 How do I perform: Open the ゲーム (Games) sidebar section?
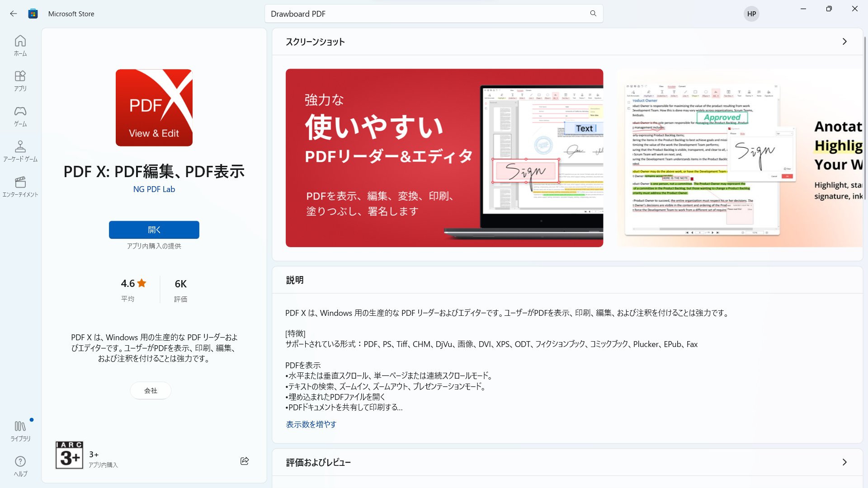coord(20,116)
